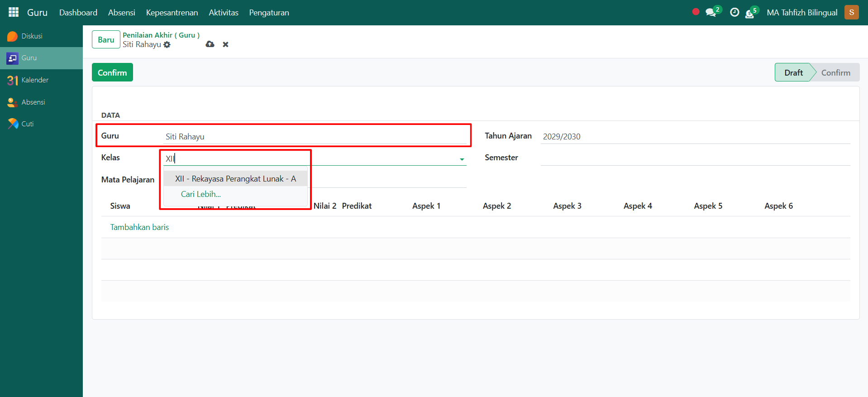Discard changes with the X icon
This screenshot has width=868, height=397.
point(225,44)
